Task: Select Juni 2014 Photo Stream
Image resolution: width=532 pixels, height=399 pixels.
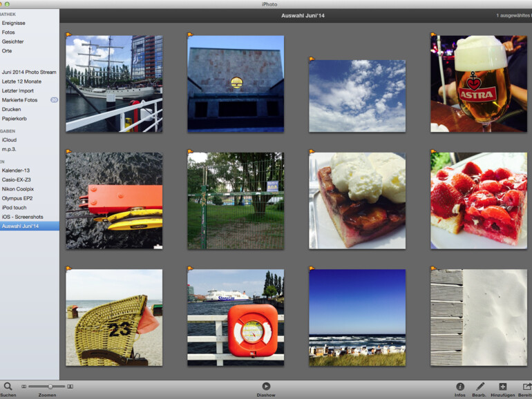Action: point(29,72)
